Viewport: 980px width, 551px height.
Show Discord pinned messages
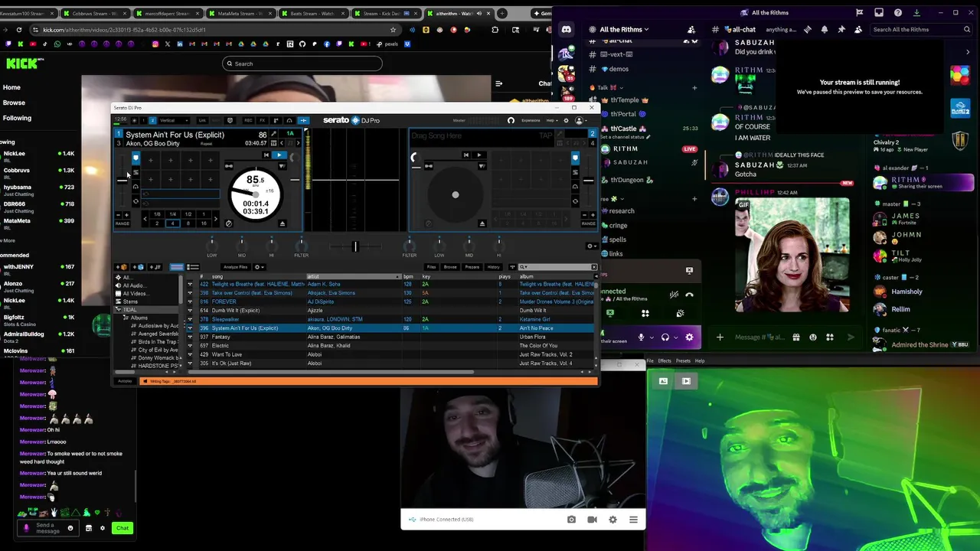tap(841, 30)
